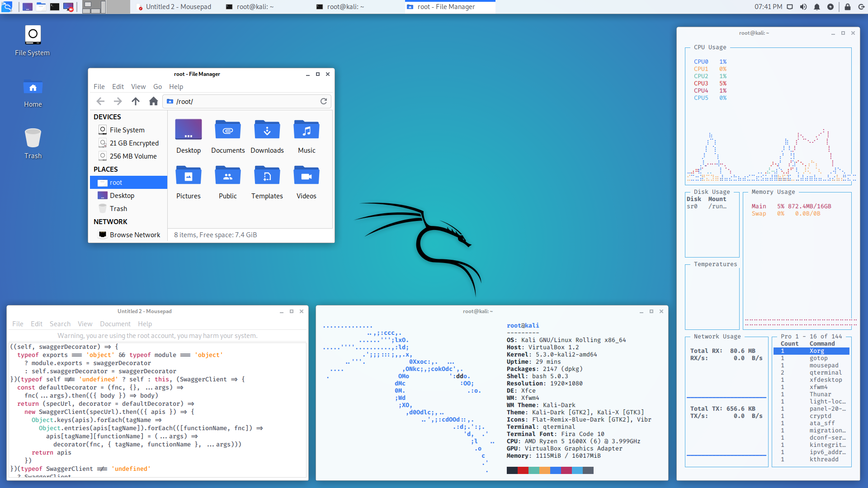The width and height of the screenshot is (868, 488).
Task: Click the lock screen icon in panel
Action: [x=848, y=7]
